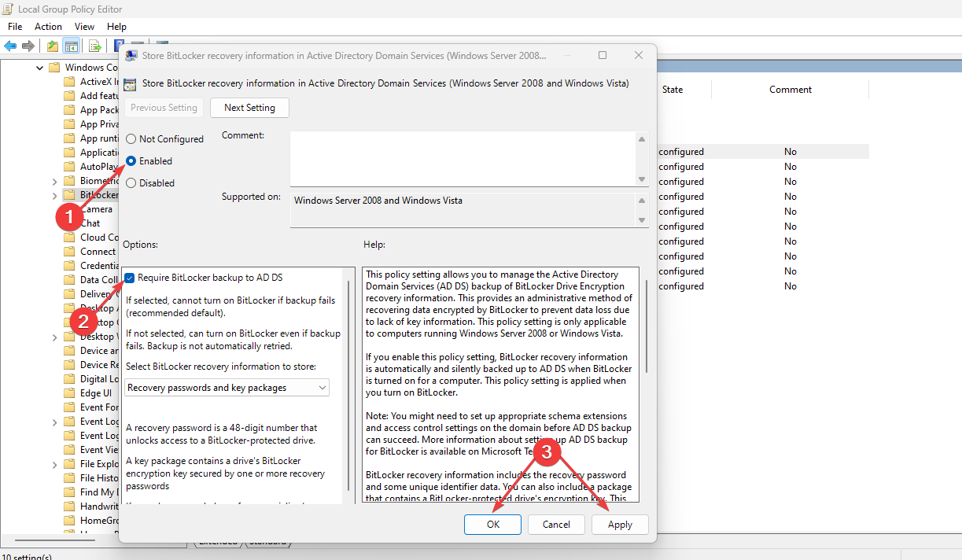Select the HomeGroup folder icon

pos(70,521)
